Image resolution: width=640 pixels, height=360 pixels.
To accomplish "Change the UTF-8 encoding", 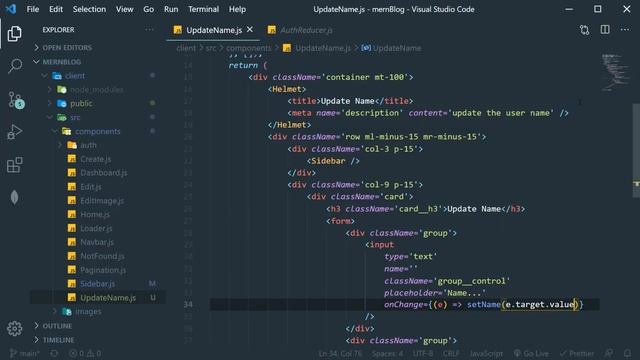I will (x=423, y=353).
